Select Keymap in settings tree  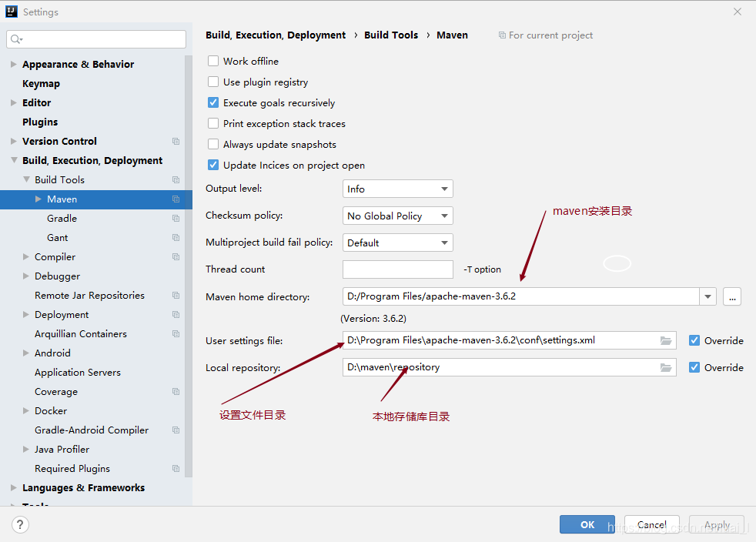pyautogui.click(x=41, y=83)
